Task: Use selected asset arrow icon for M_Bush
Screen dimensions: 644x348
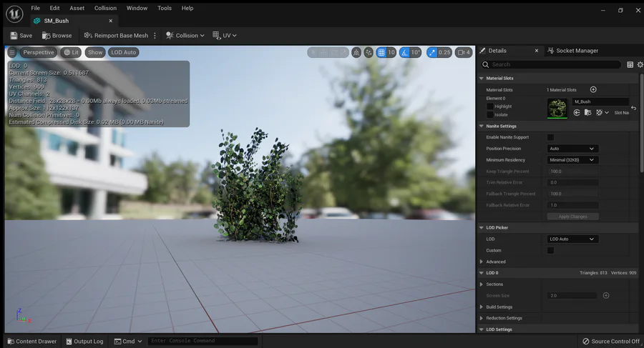Action: click(x=577, y=112)
